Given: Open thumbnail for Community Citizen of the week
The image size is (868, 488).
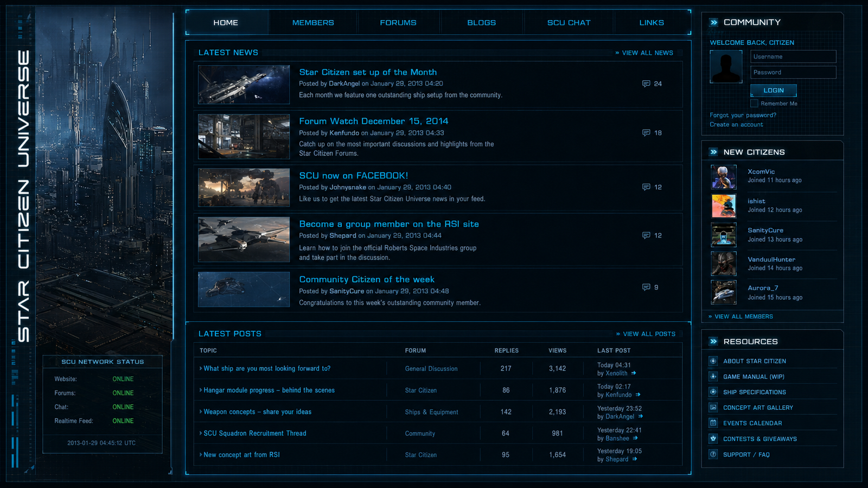Looking at the screenshot, I should point(244,290).
